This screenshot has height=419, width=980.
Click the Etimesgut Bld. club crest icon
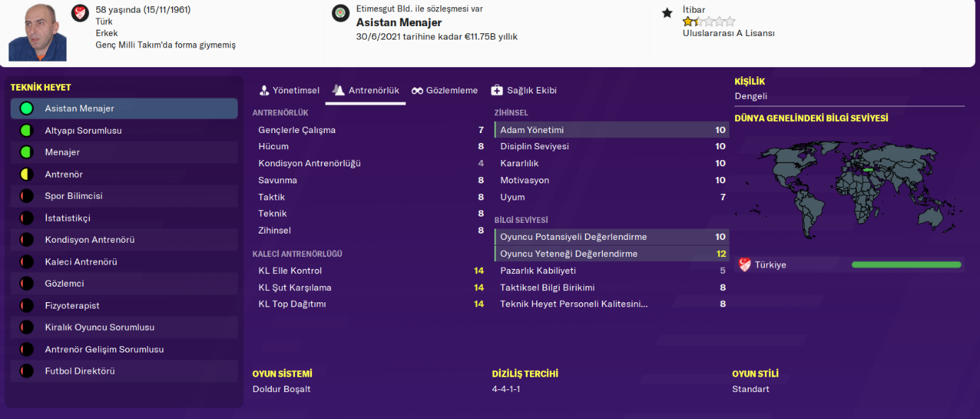[x=340, y=13]
